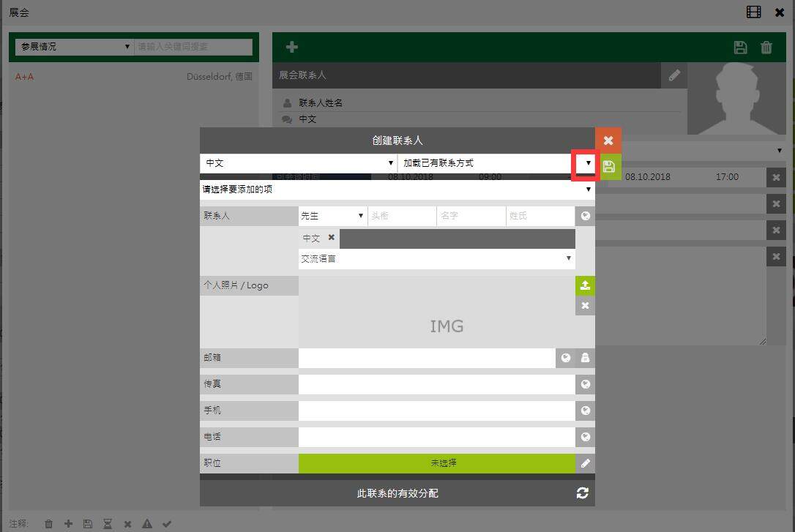Click the lock icon in the 邮箱 row
Viewport: 795px width, 532px height.
point(585,358)
